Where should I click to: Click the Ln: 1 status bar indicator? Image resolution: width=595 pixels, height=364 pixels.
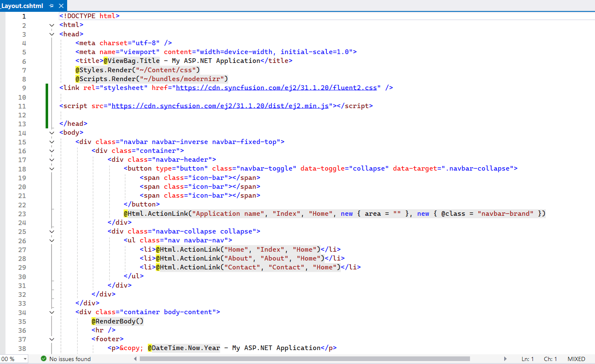(x=527, y=359)
